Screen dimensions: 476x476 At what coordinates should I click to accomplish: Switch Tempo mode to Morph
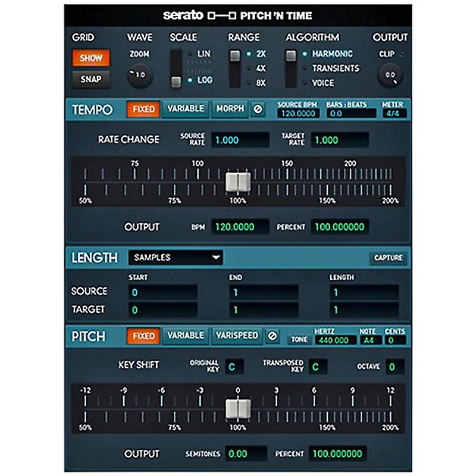pyautogui.click(x=230, y=109)
